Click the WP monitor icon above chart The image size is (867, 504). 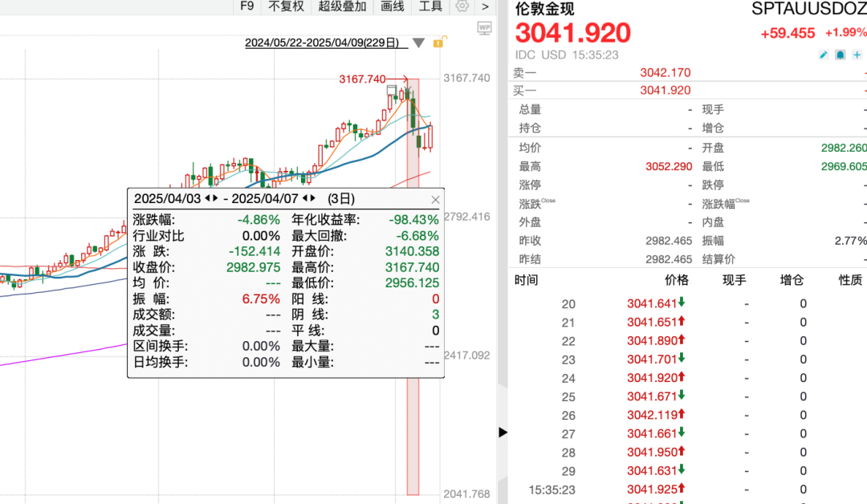click(484, 28)
